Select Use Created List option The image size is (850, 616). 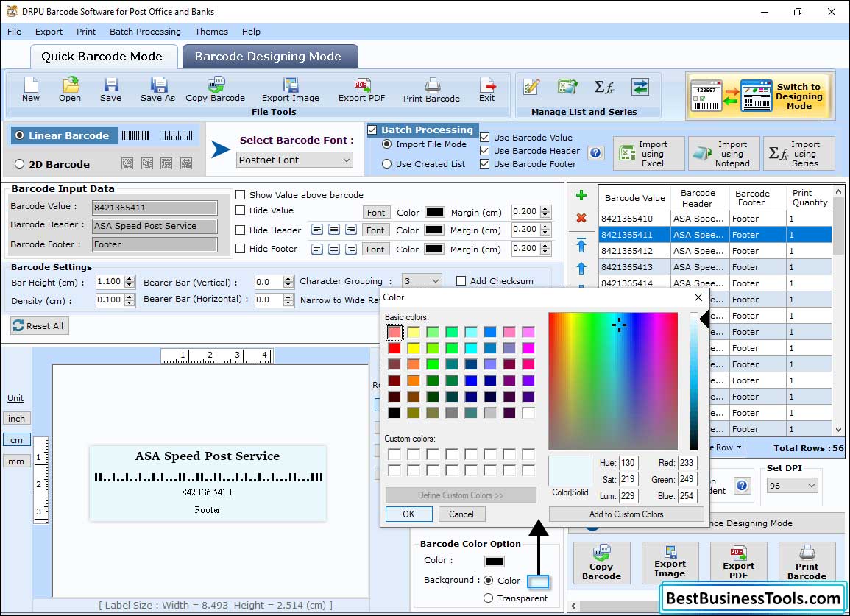point(386,164)
